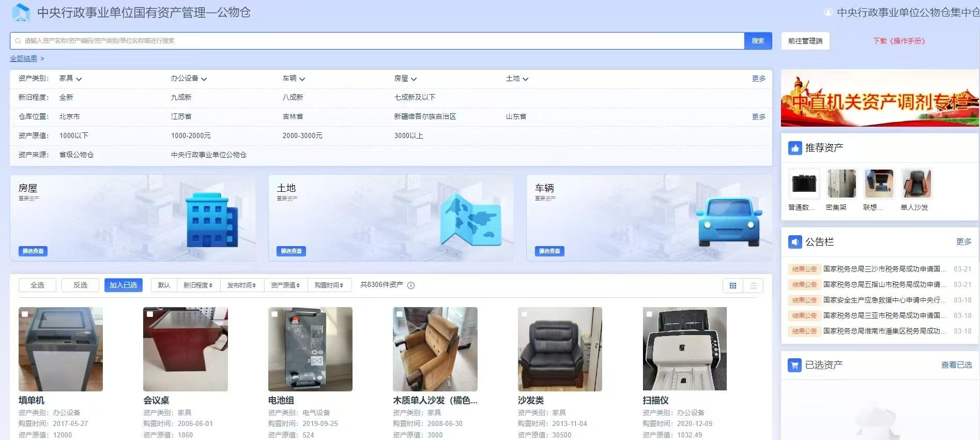Image resolution: width=980 pixels, height=440 pixels.
Task: Open the 土地 map category card
Action: [x=391, y=218]
